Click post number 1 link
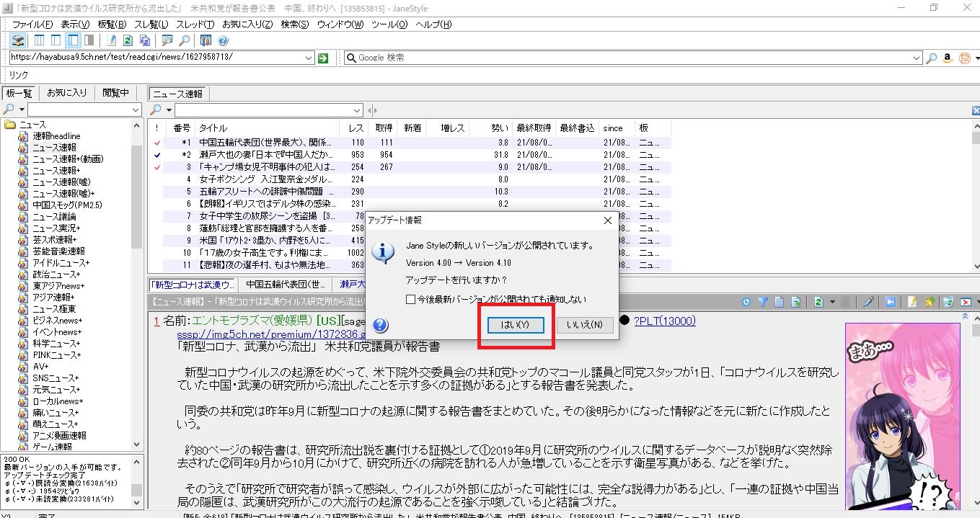This screenshot has width=980, height=518. click(156, 321)
